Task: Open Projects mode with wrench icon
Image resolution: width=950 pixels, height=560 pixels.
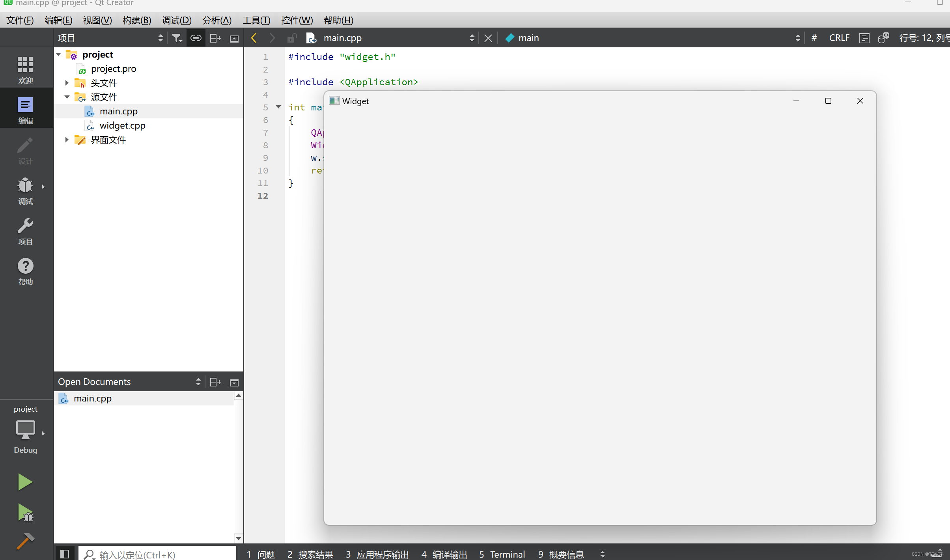Action: tap(25, 231)
